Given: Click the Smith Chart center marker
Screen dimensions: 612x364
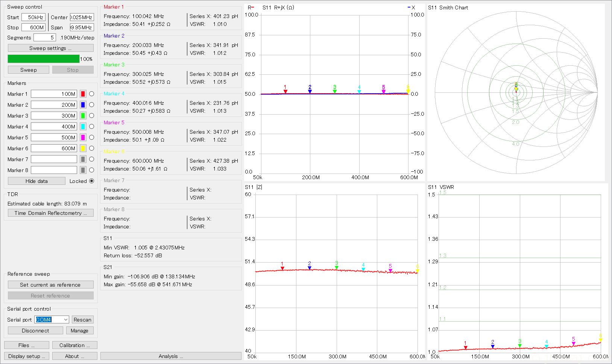Looking at the screenshot, I should [x=516, y=89].
